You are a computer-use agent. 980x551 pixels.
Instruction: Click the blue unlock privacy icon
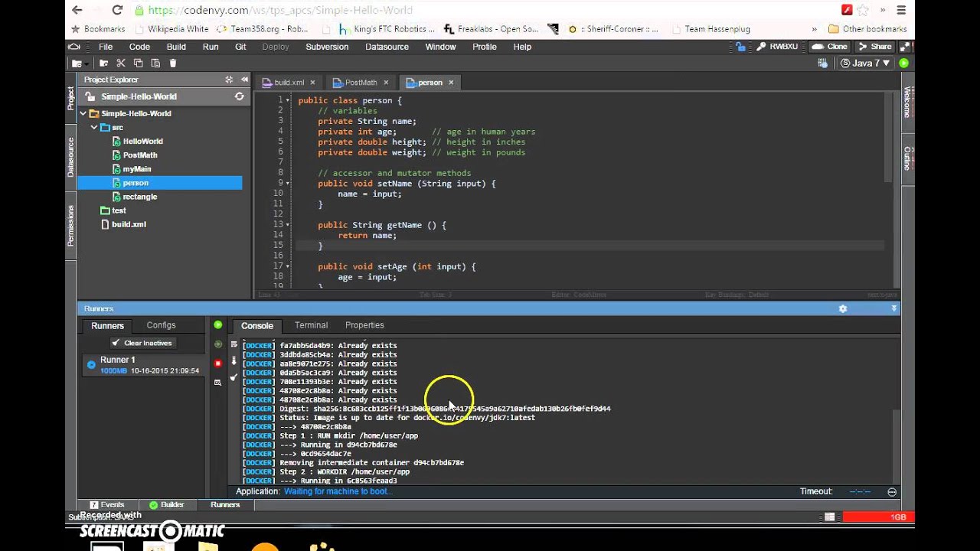tap(740, 47)
